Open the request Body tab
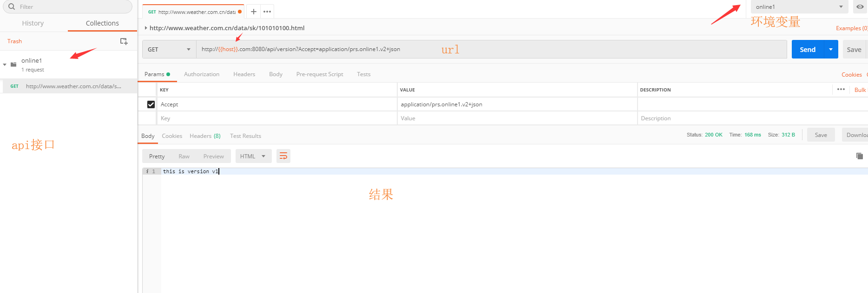 [x=276, y=74]
